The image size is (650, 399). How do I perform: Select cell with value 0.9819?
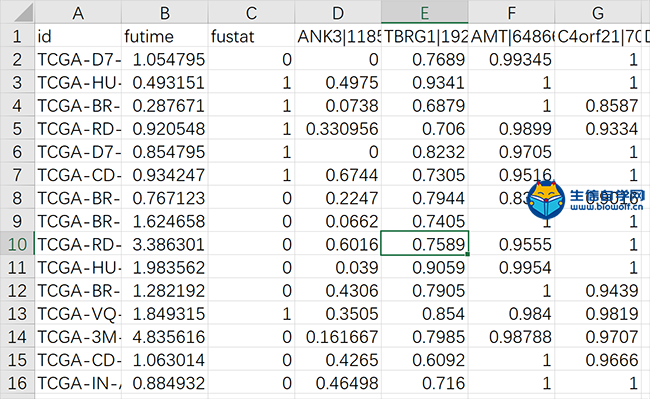click(598, 313)
